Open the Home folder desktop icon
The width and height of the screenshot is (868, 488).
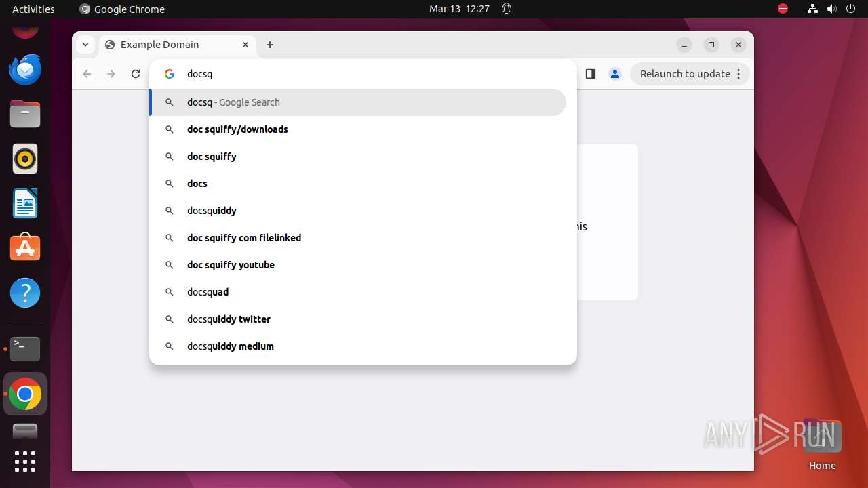822,445
